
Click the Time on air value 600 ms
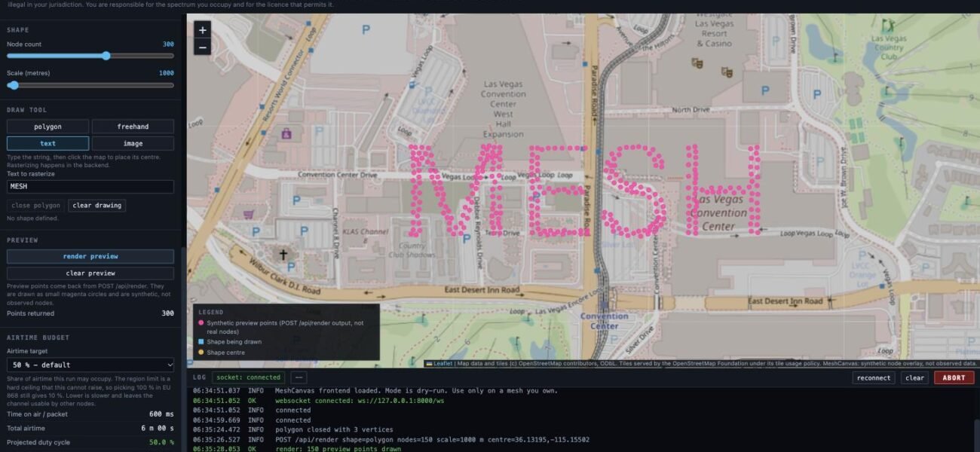(161, 414)
